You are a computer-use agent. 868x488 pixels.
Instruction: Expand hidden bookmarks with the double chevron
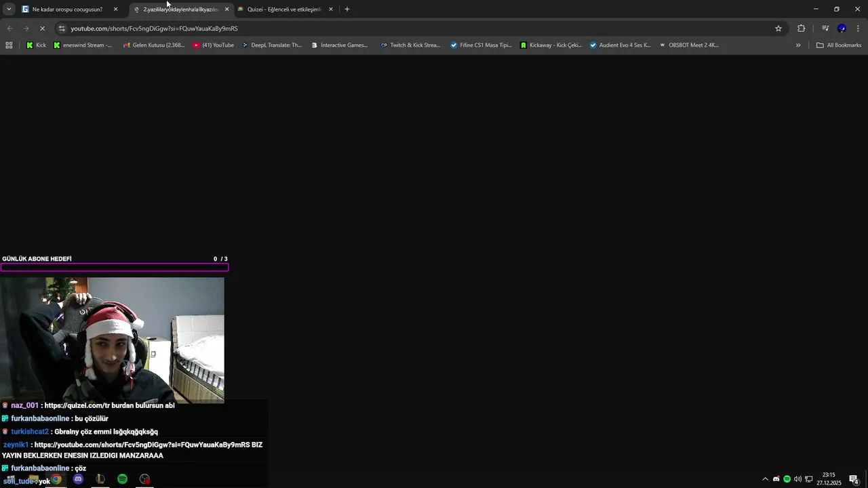[x=798, y=45]
